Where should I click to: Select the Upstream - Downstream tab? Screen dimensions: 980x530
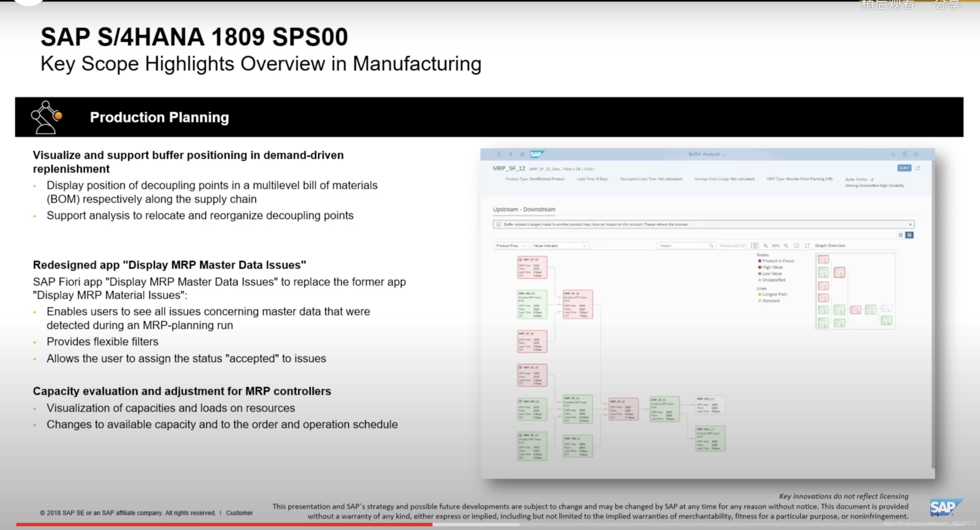pyautogui.click(x=524, y=209)
